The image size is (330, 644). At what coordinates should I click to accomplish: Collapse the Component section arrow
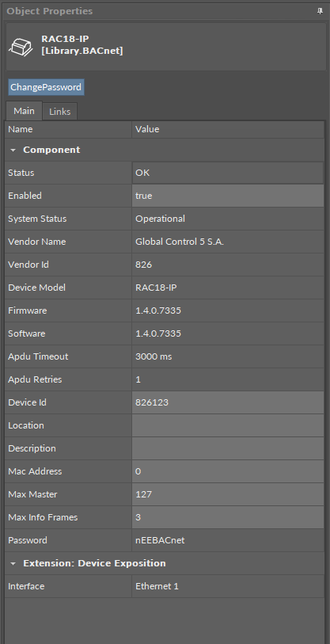(x=13, y=151)
